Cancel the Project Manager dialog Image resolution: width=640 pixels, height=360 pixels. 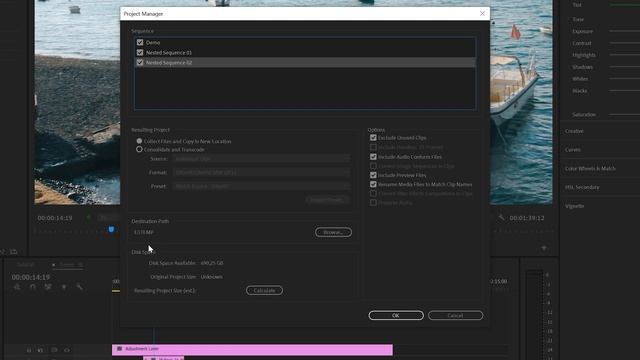click(x=455, y=316)
